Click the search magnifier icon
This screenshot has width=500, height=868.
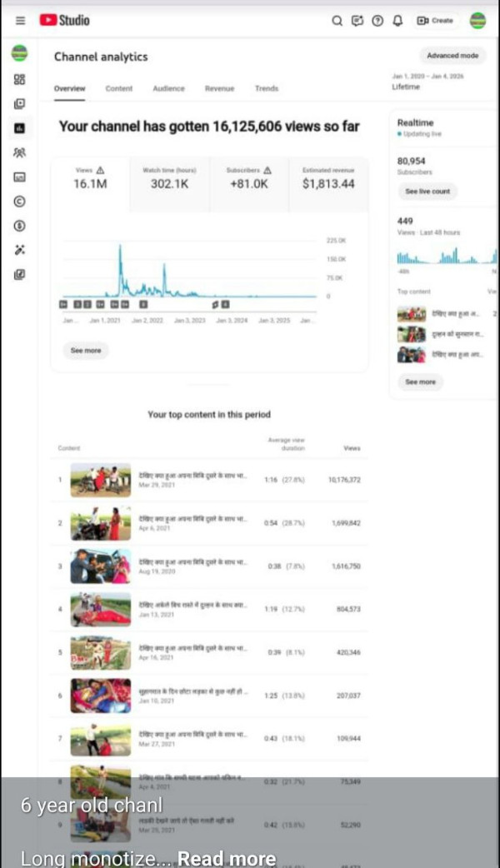pyautogui.click(x=337, y=21)
